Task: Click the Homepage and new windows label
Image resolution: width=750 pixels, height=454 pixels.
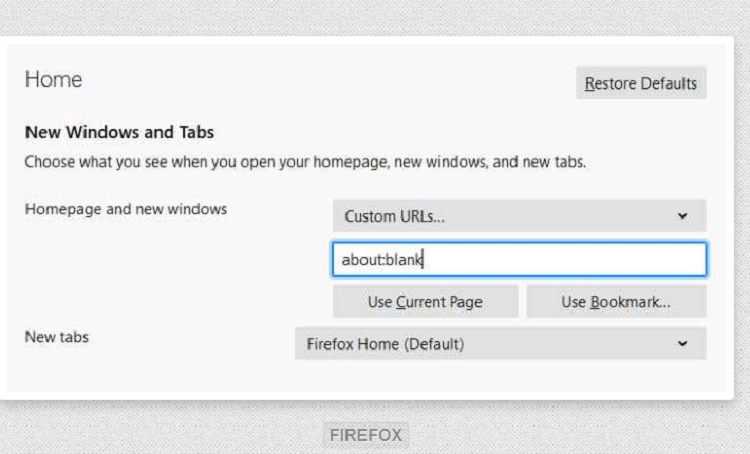Action: point(126,209)
